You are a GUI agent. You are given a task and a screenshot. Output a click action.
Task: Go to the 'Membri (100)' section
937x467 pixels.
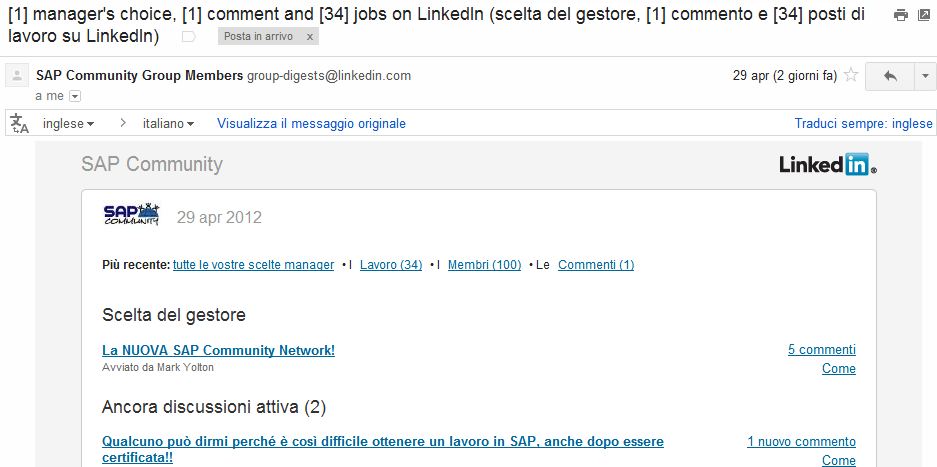pyautogui.click(x=484, y=265)
